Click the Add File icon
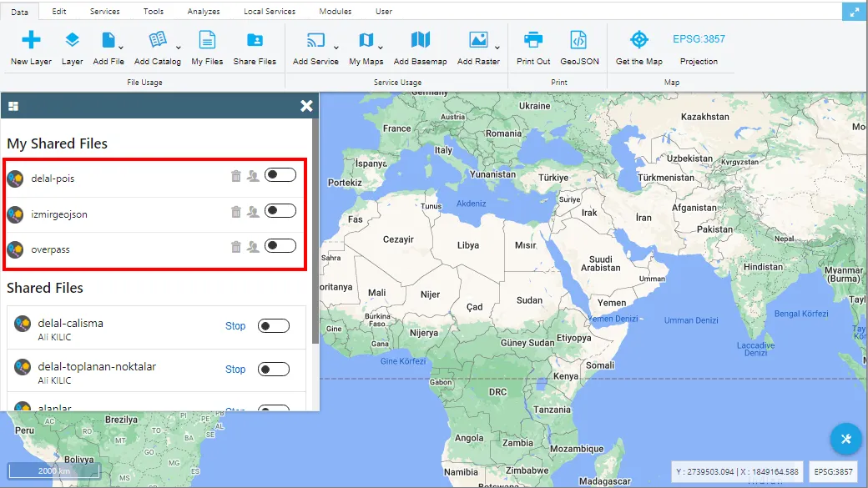This screenshot has height=488, width=868. tap(108, 40)
